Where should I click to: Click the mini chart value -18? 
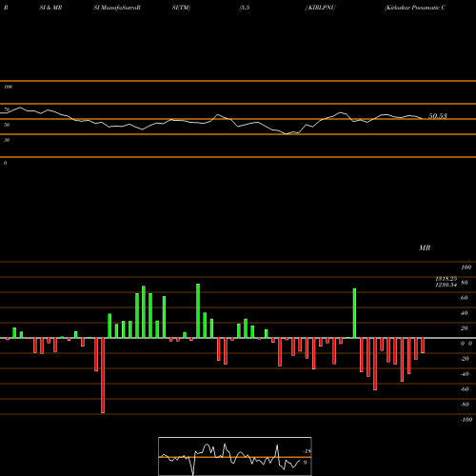307,451
